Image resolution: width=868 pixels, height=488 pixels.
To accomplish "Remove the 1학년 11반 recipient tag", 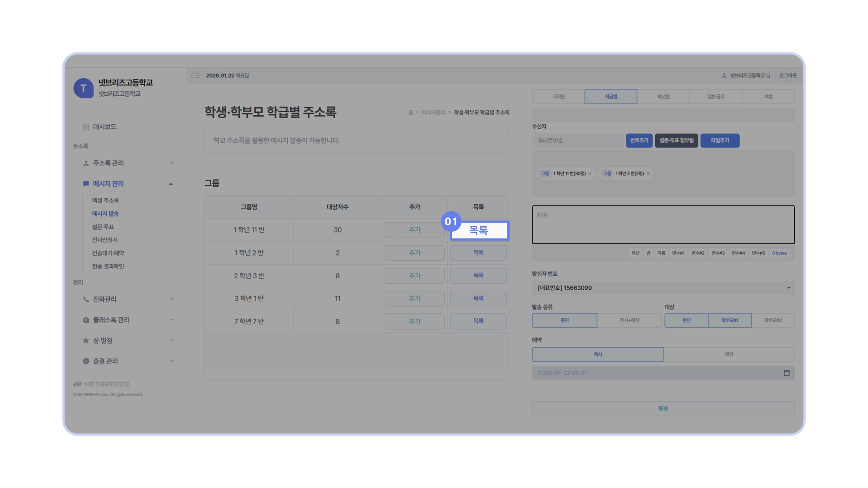I will point(590,174).
